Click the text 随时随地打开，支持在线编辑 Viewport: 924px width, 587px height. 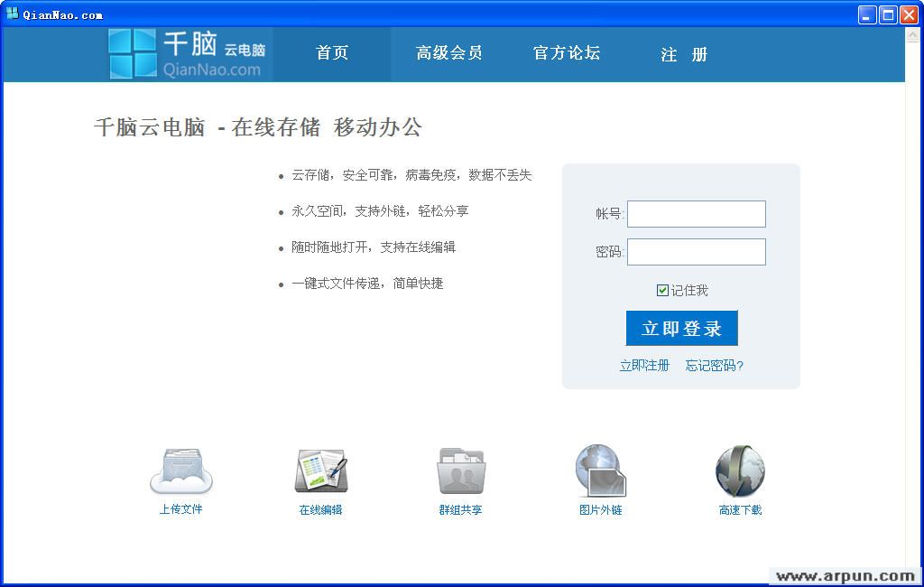click(x=374, y=247)
